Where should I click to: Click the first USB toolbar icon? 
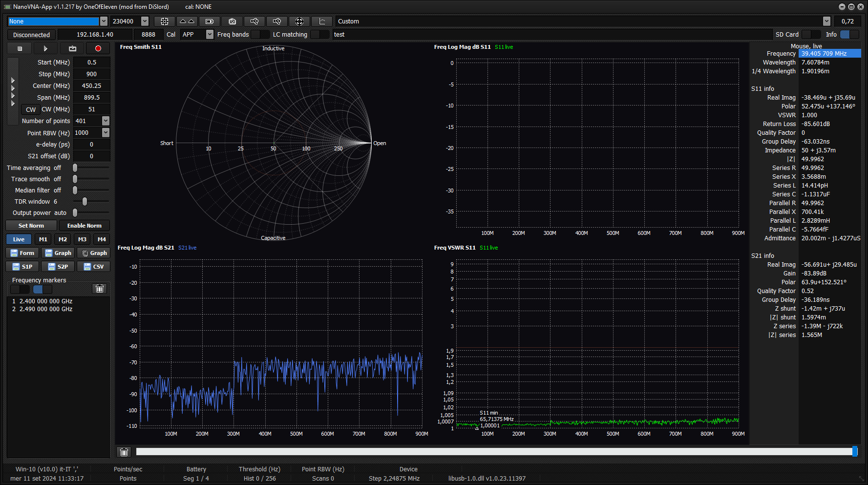click(254, 21)
